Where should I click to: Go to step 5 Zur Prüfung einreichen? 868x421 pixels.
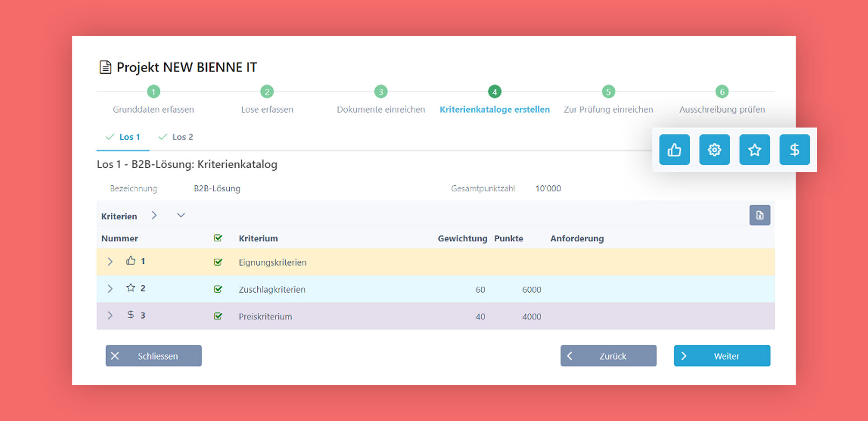click(x=609, y=100)
